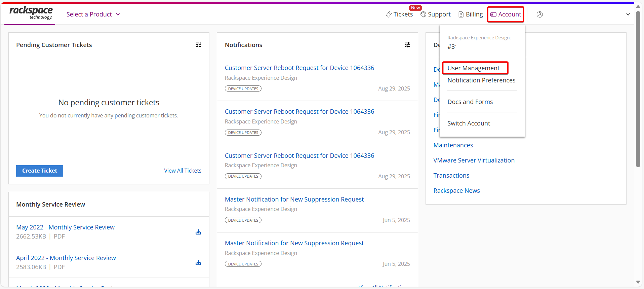The width and height of the screenshot is (644, 289).
Task: Click the account number #3 text
Action: tap(451, 47)
